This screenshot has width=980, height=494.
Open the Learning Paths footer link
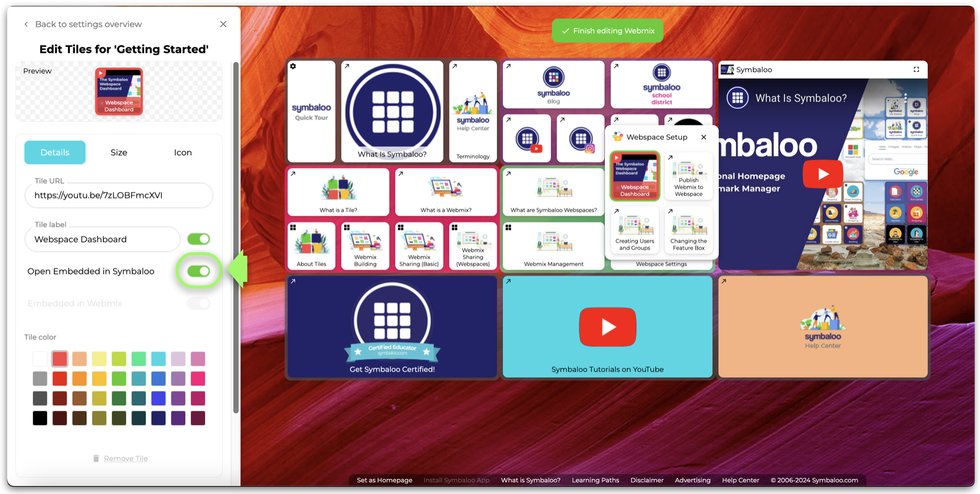coord(595,480)
